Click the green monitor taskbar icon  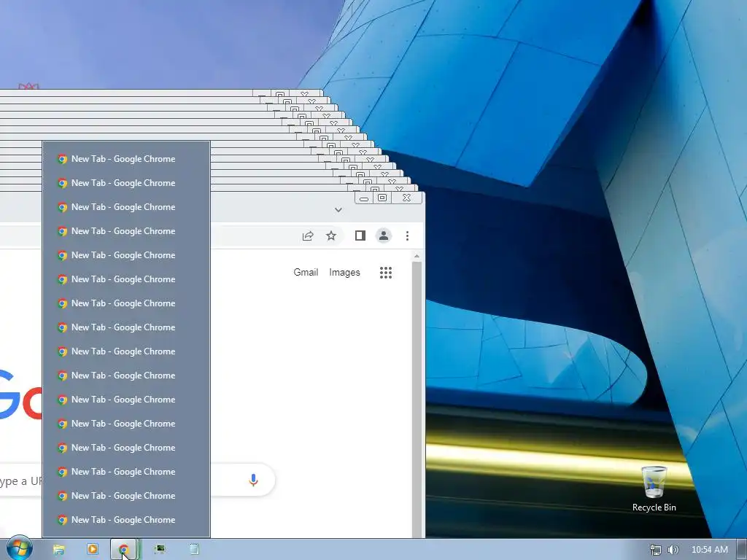tap(160, 550)
